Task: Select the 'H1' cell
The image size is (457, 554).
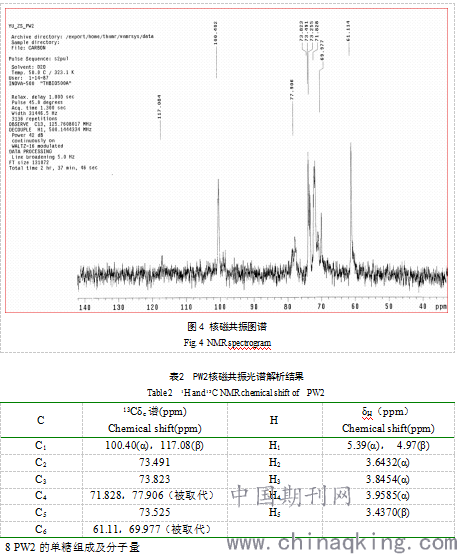Action: (274, 446)
